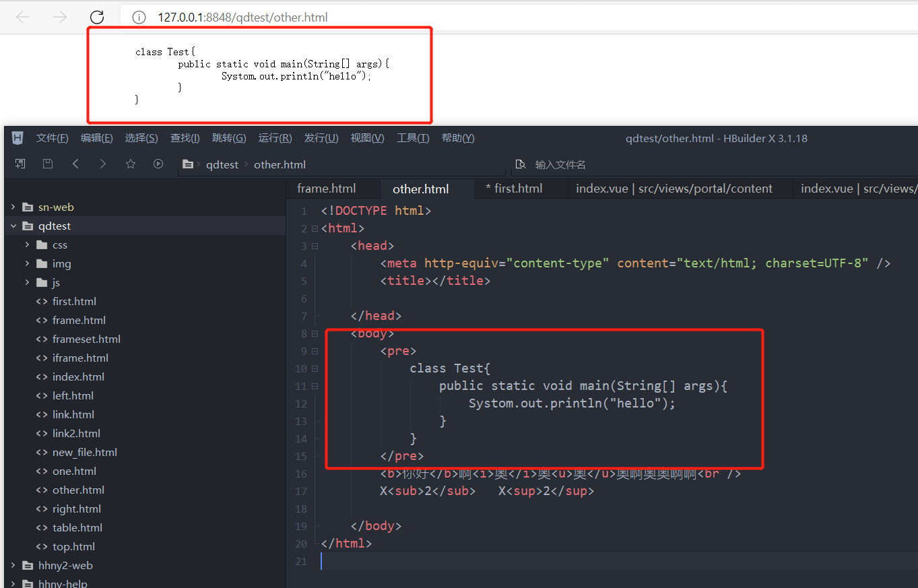Click the meta http-equiv tag on line 4
Screen dimensions: 918x588
pyautogui.click(x=635, y=263)
